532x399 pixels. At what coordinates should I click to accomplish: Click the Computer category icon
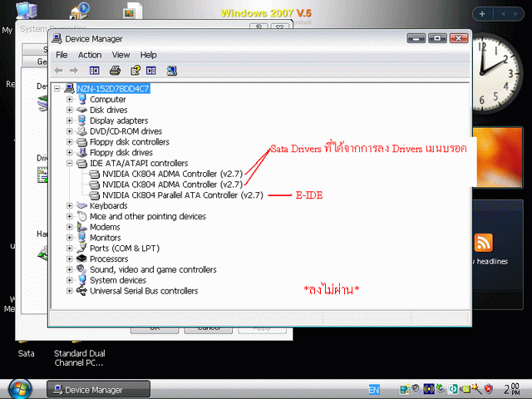click(81, 99)
